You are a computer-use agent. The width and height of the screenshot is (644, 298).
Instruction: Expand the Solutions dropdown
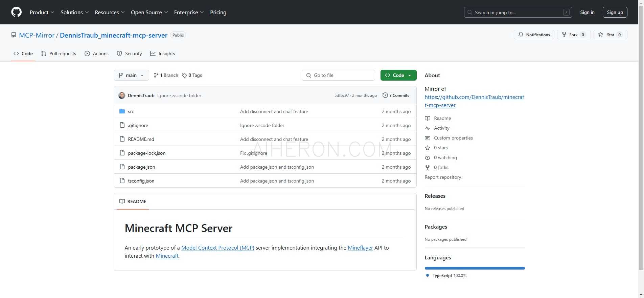[74, 12]
